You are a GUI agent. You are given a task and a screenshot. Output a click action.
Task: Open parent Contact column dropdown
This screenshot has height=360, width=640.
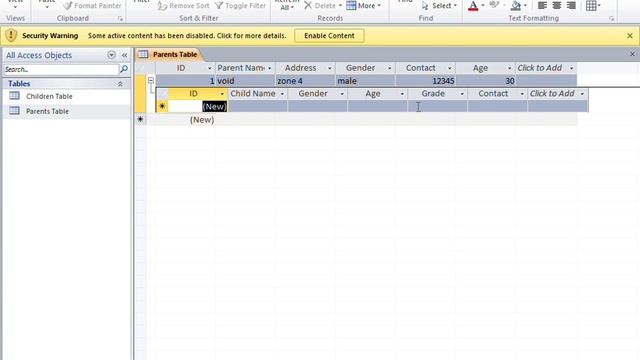[449, 68]
